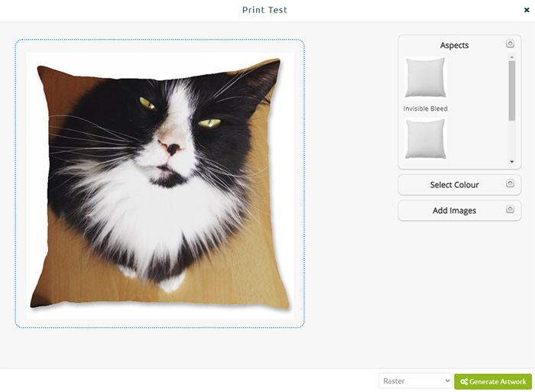Expand Select Colour via its corner icon
535x392 pixels.
(510, 183)
